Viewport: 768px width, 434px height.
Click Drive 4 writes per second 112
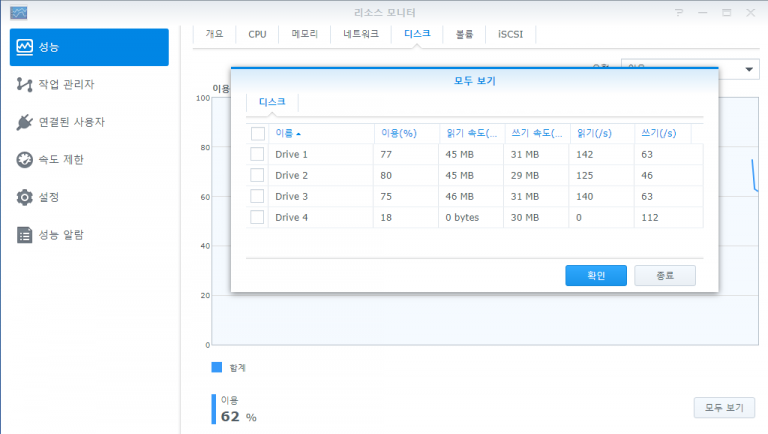click(650, 217)
